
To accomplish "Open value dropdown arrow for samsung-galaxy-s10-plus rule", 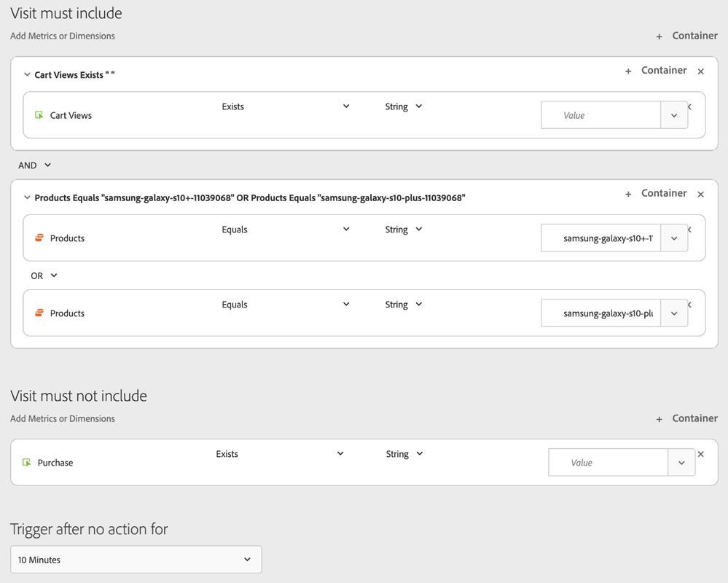I will 674,313.
